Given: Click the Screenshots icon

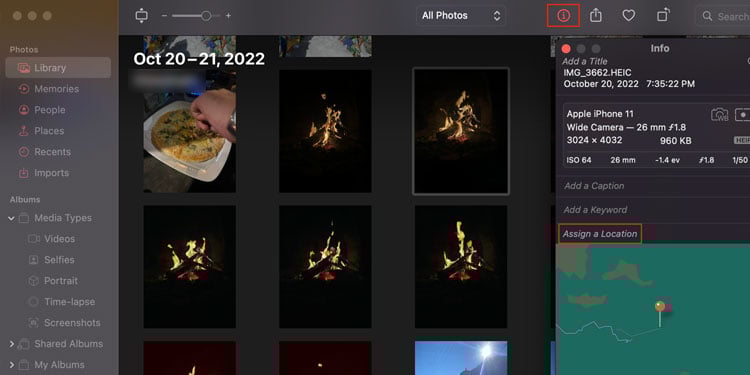Looking at the screenshot, I should (33, 323).
